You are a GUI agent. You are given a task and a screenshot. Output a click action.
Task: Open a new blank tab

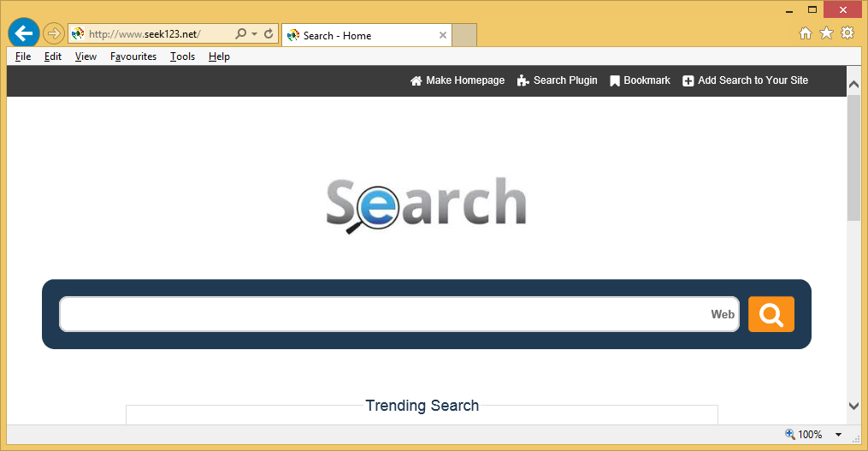pyautogui.click(x=464, y=35)
